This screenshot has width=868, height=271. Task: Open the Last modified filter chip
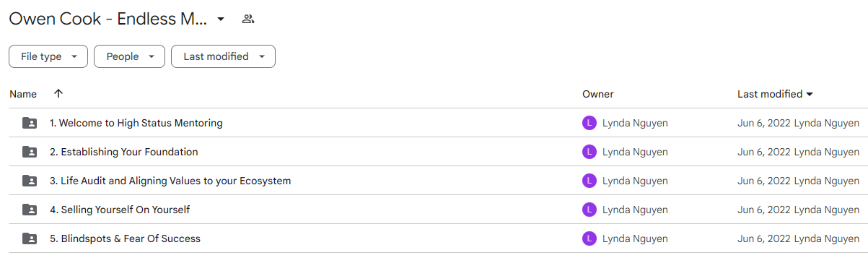(223, 56)
